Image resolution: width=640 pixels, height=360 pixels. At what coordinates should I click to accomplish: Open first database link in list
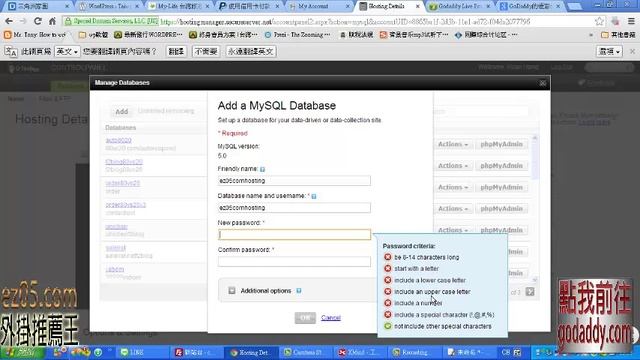pyautogui.click(x=118, y=140)
